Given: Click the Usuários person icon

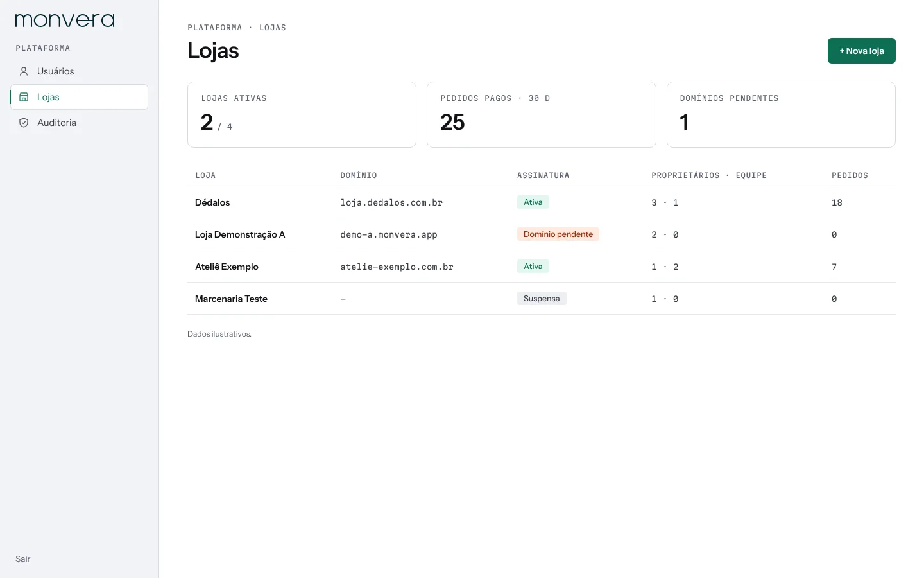Looking at the screenshot, I should [24, 71].
